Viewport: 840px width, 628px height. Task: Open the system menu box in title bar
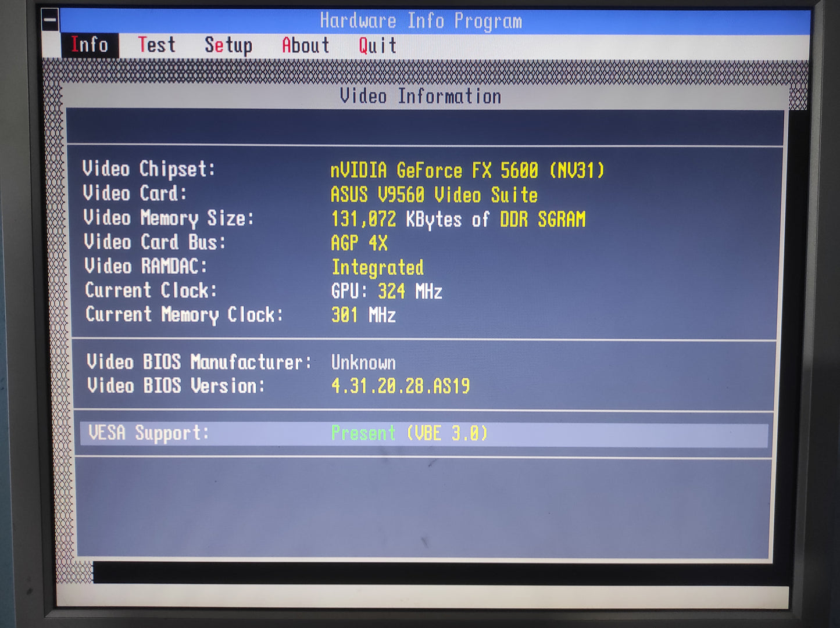pos(50,20)
